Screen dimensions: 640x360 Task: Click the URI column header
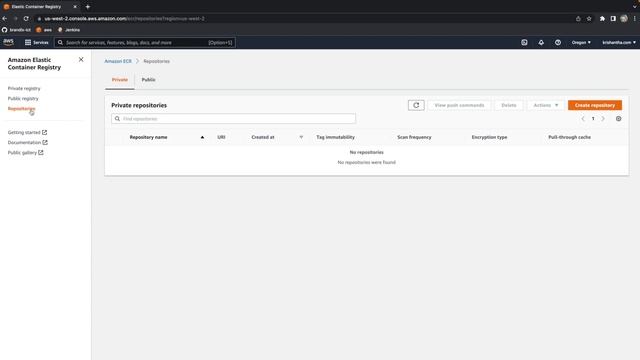point(221,137)
